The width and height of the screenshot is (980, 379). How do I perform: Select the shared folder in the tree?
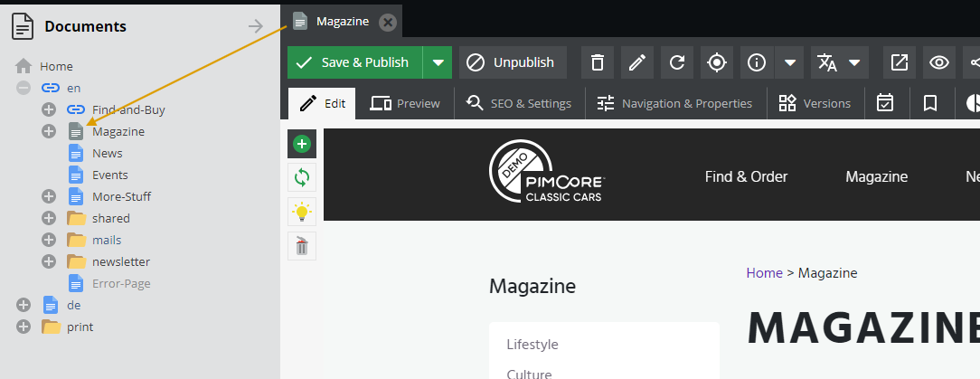[111, 218]
